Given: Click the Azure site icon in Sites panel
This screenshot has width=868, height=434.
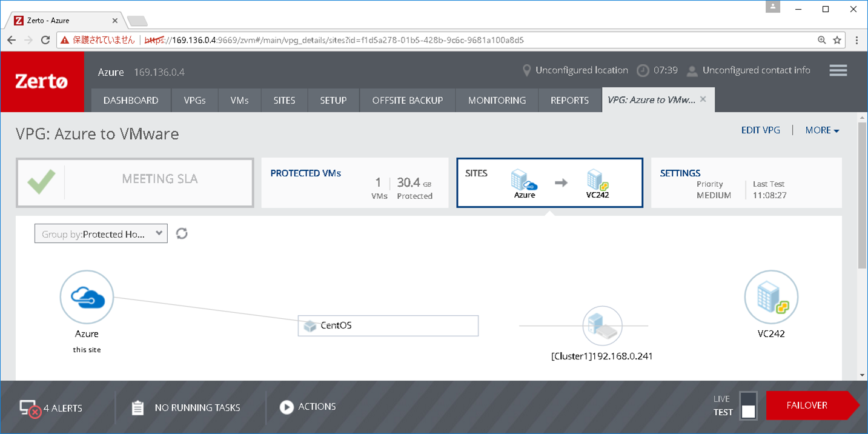Looking at the screenshot, I should (524, 179).
